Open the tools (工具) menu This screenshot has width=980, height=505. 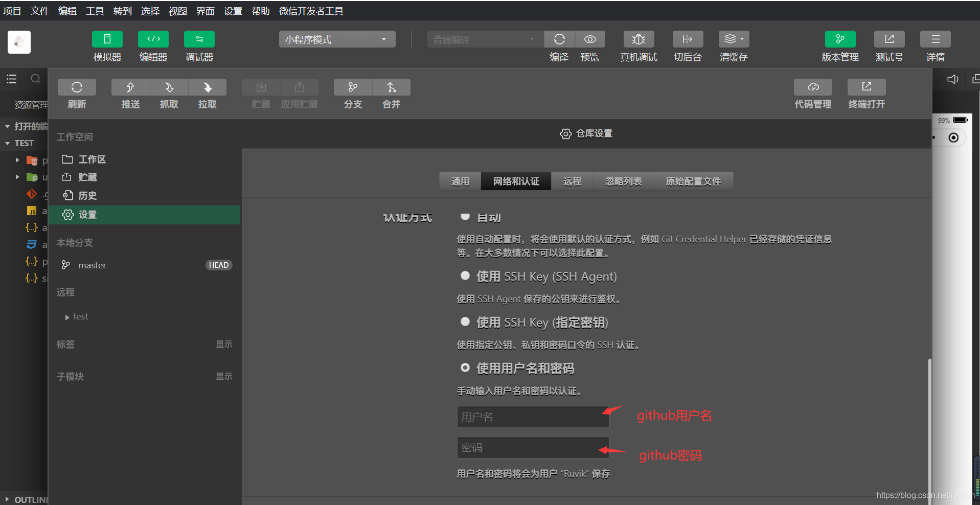coord(95,11)
